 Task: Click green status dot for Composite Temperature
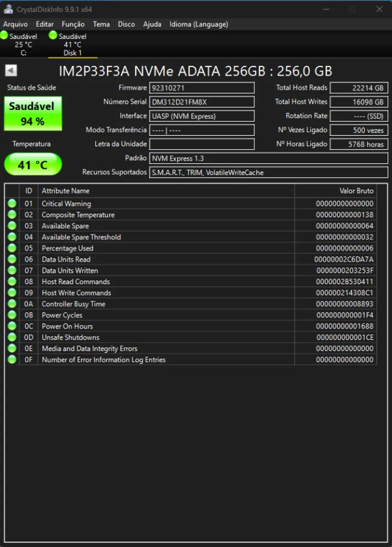click(x=12, y=215)
